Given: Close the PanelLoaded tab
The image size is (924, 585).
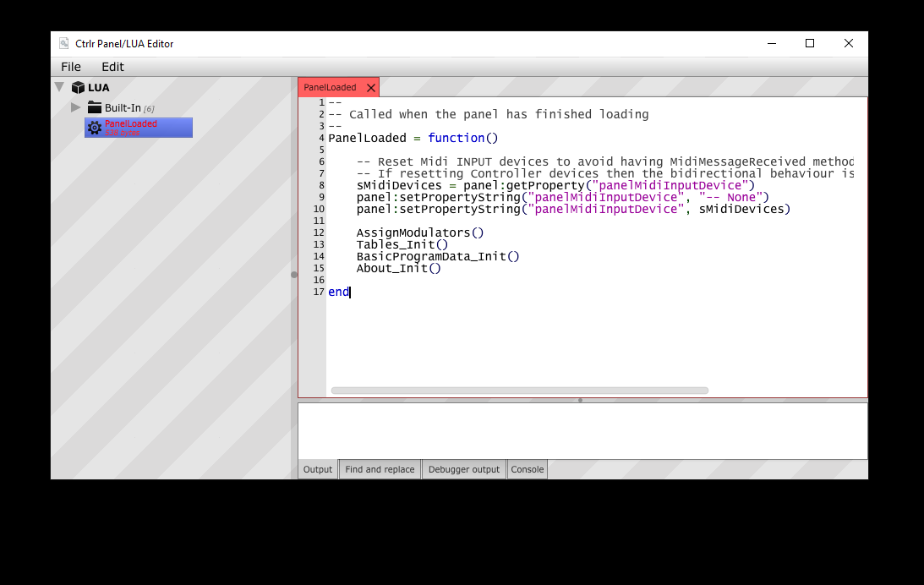Looking at the screenshot, I should [x=370, y=86].
